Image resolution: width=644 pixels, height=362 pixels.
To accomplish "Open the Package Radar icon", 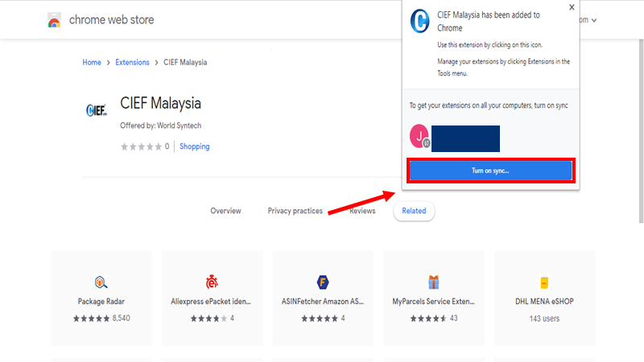I will pyautogui.click(x=101, y=282).
